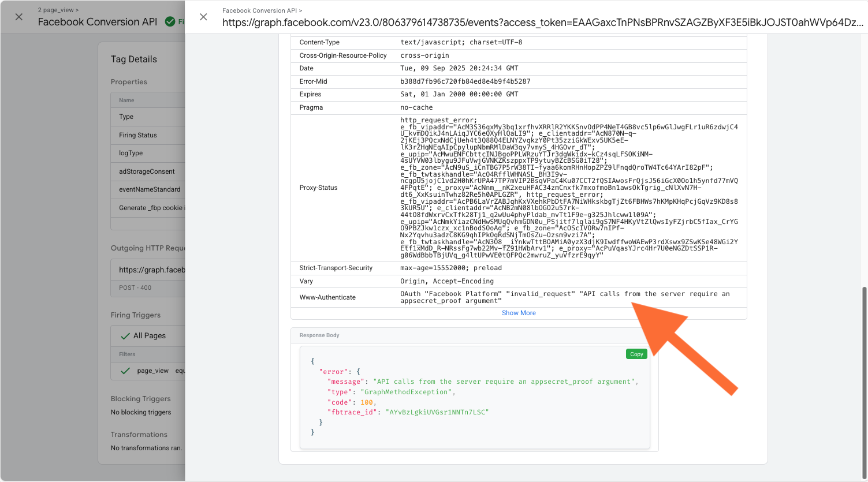The height and width of the screenshot is (482, 868).
Task: Copy the response body JSON
Action: coord(636,354)
